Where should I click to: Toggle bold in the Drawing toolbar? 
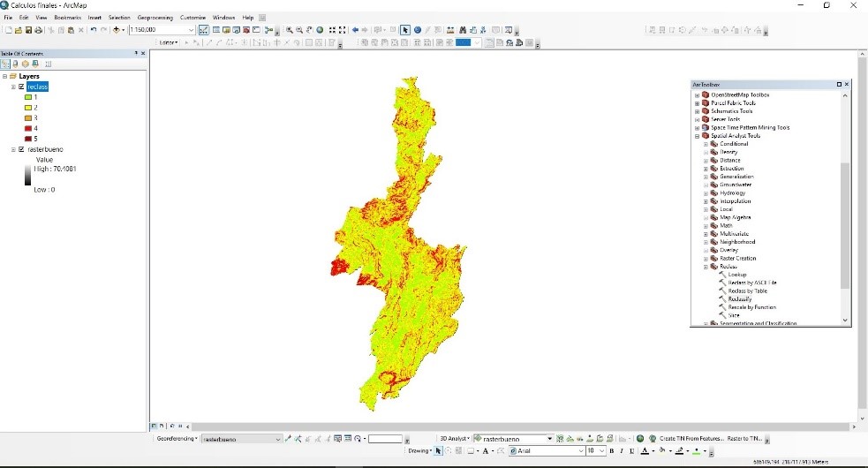click(610, 451)
